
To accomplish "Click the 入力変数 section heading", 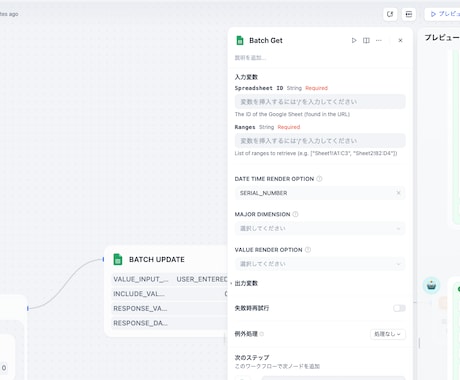I will coord(246,77).
